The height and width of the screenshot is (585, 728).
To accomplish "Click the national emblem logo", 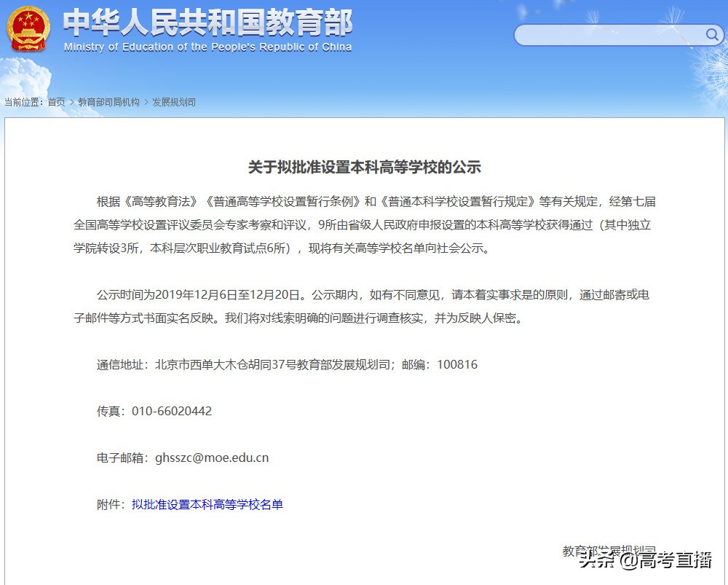I will (x=27, y=29).
